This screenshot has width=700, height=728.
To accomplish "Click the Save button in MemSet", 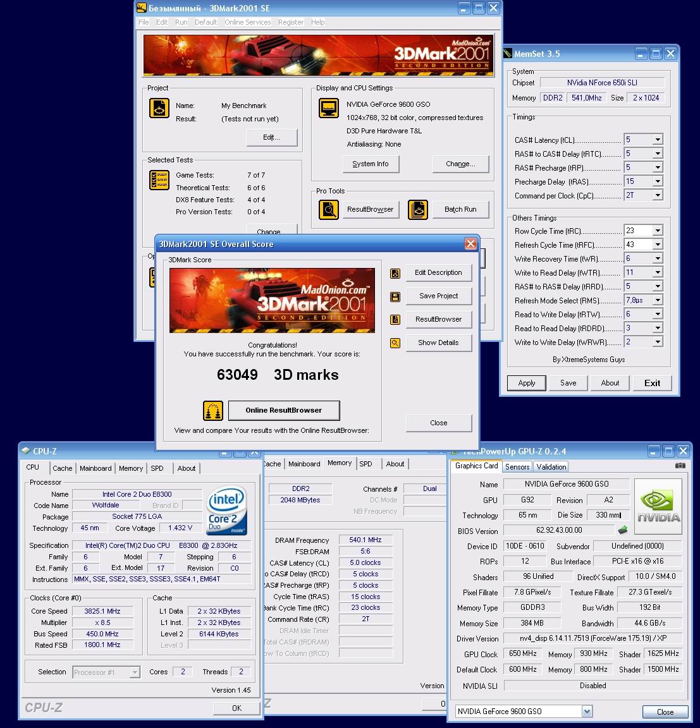I will [568, 383].
